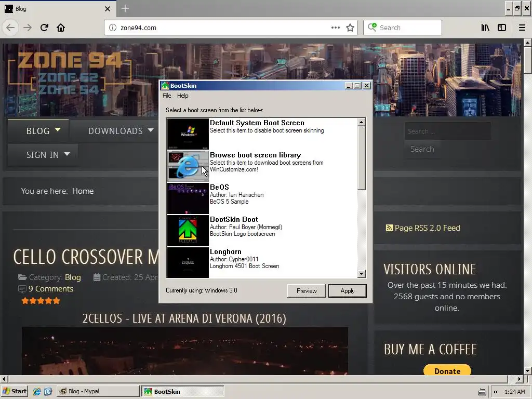
Task: Go to the browser home page icon
Action: pyautogui.click(x=61, y=28)
